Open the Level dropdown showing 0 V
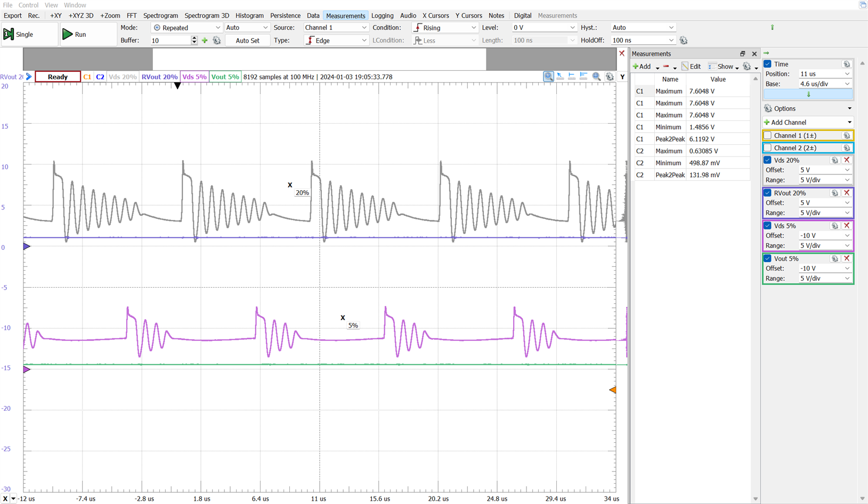Screen dimensions: 868x504 (x=544, y=28)
